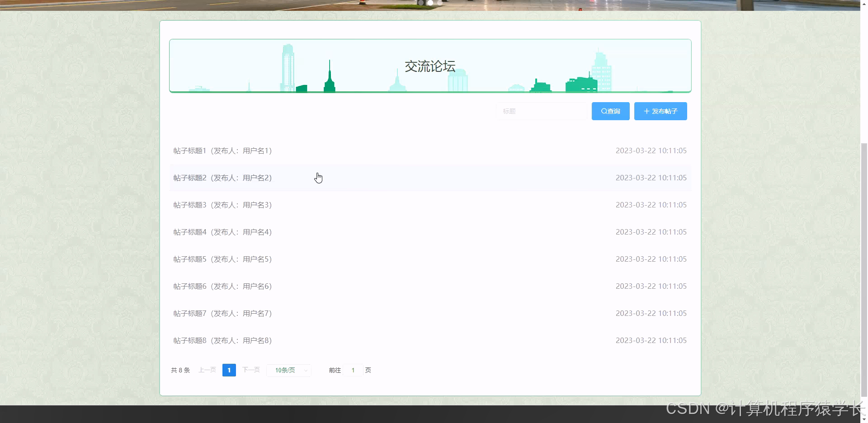Screen dimensions: 868x423
Task: Select page number 1
Action: [x=229, y=370]
